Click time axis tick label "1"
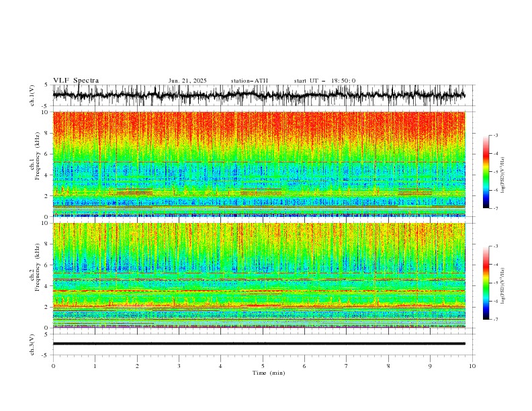Viewport: 532px width, 411px height. [x=95, y=366]
